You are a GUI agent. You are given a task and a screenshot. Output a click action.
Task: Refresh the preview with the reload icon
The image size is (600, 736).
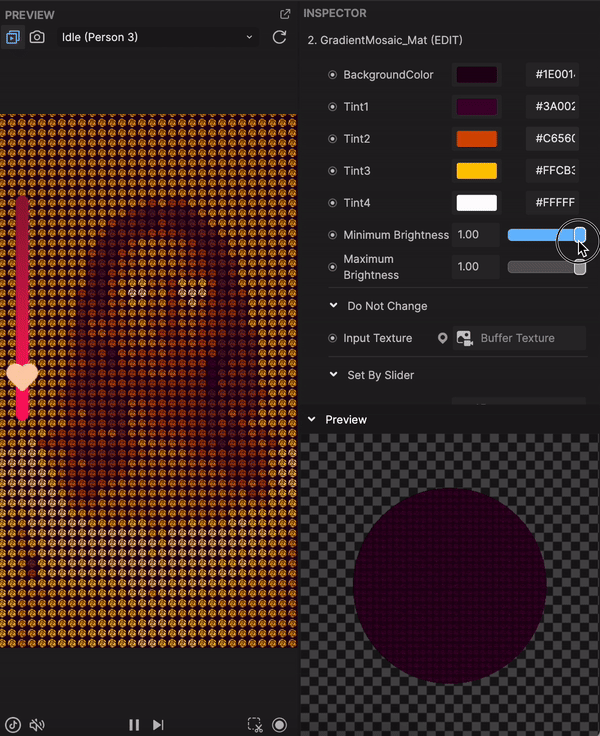[279, 37]
